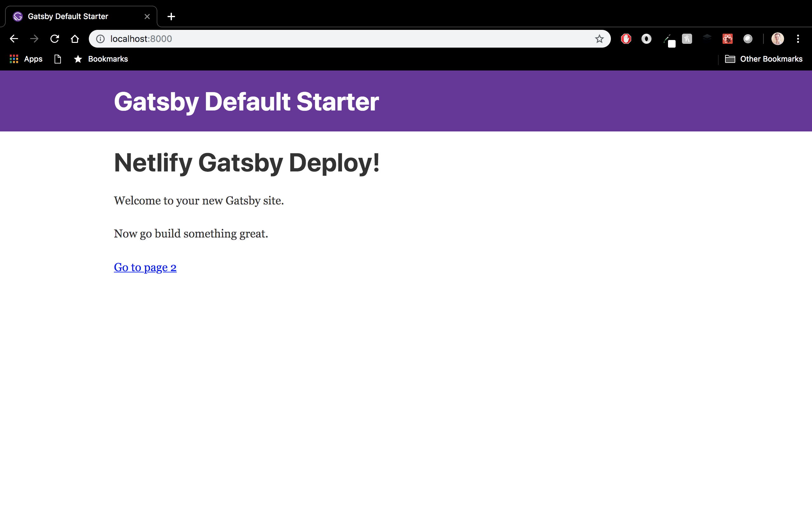
Task: Click the Welcome to your new Gatsby site text
Action: click(199, 201)
